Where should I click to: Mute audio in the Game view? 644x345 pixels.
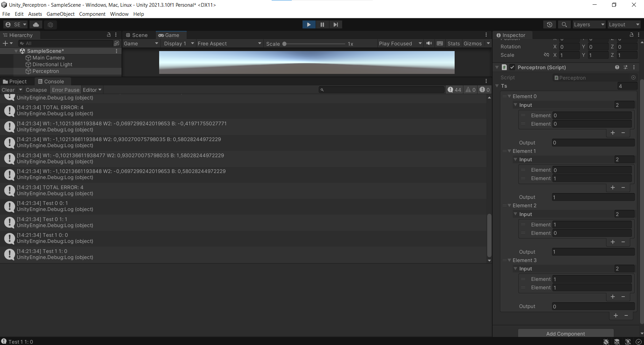[429, 43]
